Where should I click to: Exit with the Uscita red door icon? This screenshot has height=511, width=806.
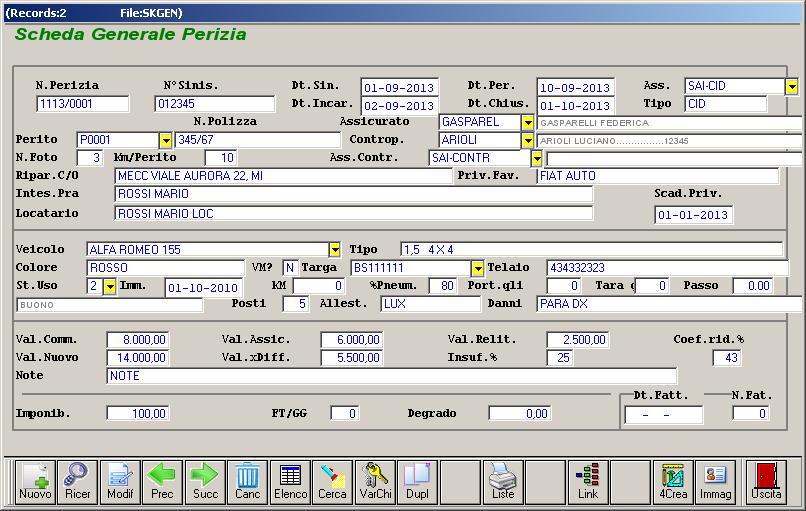click(766, 481)
